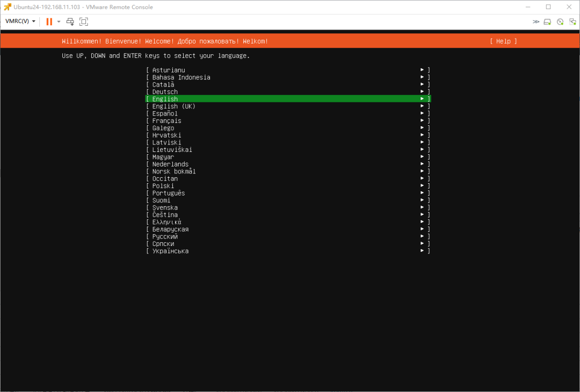Click the arrow on the Svenska row
The width and height of the screenshot is (580, 392).
click(x=422, y=207)
